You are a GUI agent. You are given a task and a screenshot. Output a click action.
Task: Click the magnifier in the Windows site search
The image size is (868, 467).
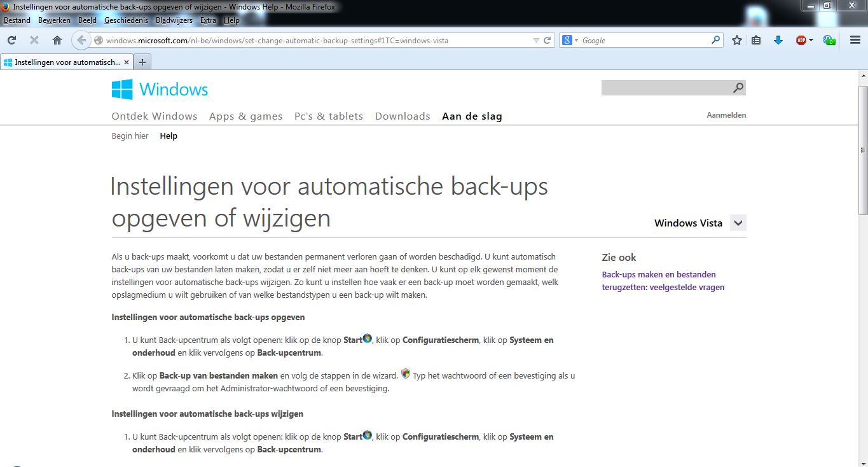click(x=738, y=88)
